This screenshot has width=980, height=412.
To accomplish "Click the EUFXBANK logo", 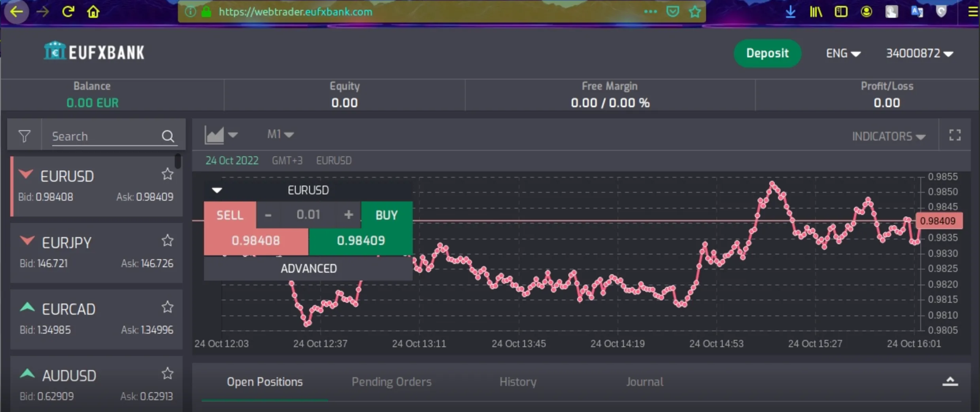I will click(94, 51).
